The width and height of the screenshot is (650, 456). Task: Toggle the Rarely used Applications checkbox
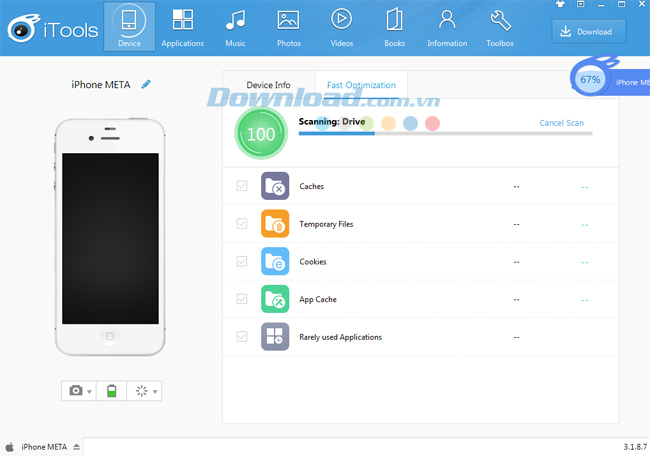pyautogui.click(x=241, y=337)
